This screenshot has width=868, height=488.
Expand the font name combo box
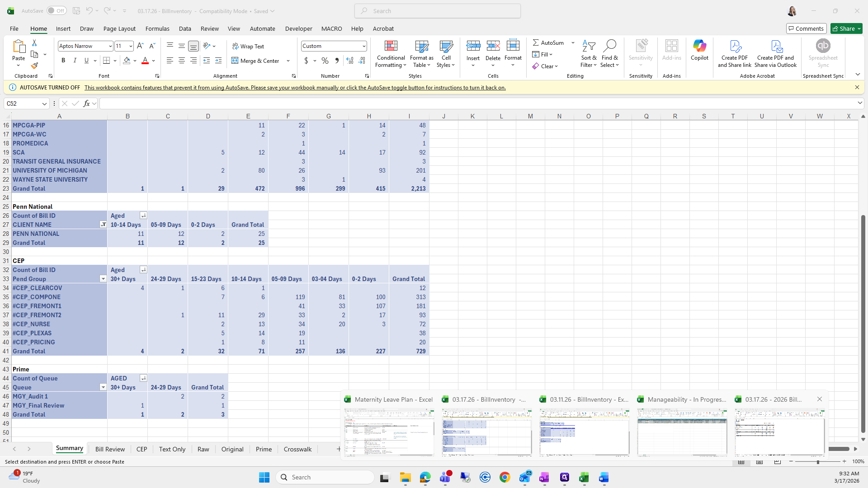(x=110, y=46)
